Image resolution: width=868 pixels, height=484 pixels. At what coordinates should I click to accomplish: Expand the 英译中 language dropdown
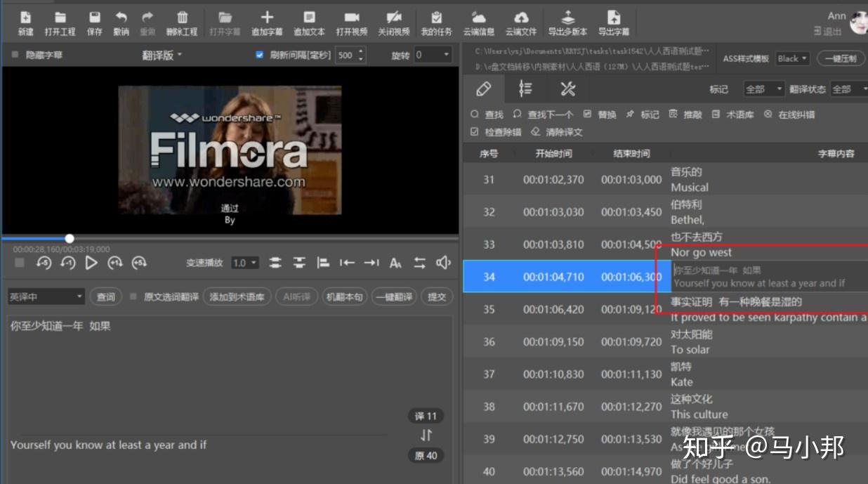coord(46,297)
